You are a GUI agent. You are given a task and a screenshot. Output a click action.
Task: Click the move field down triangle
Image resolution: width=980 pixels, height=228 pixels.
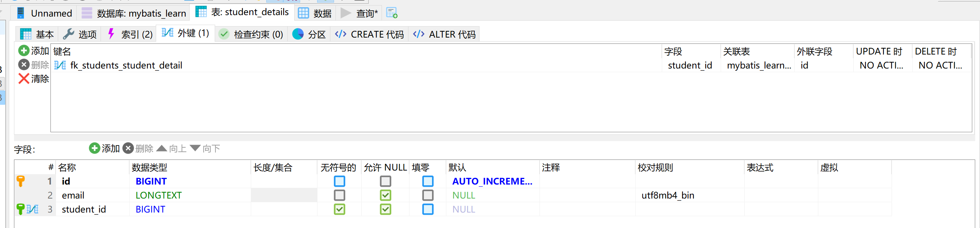click(195, 148)
